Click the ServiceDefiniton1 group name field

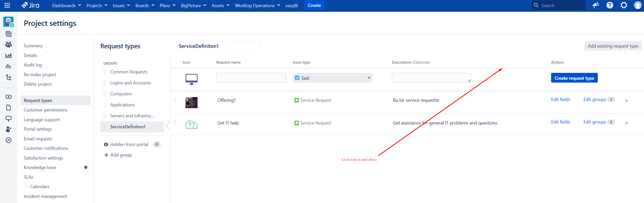[218, 46]
